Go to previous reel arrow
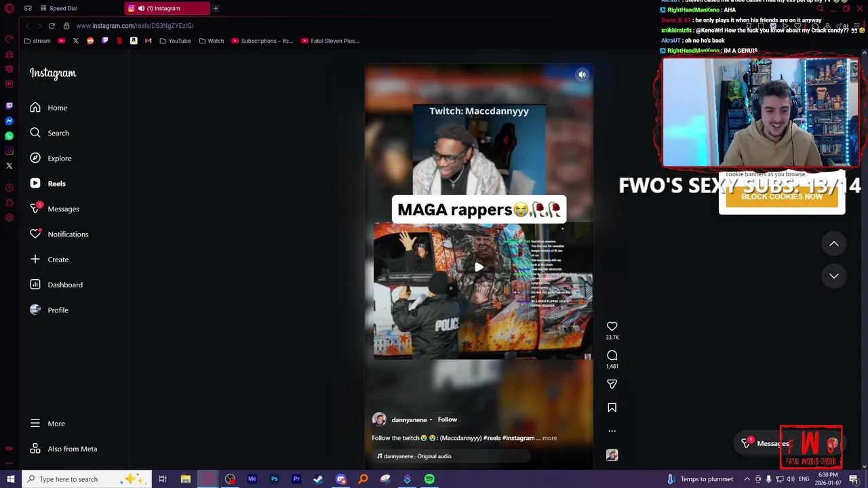The width and height of the screenshot is (868, 488). (x=834, y=244)
